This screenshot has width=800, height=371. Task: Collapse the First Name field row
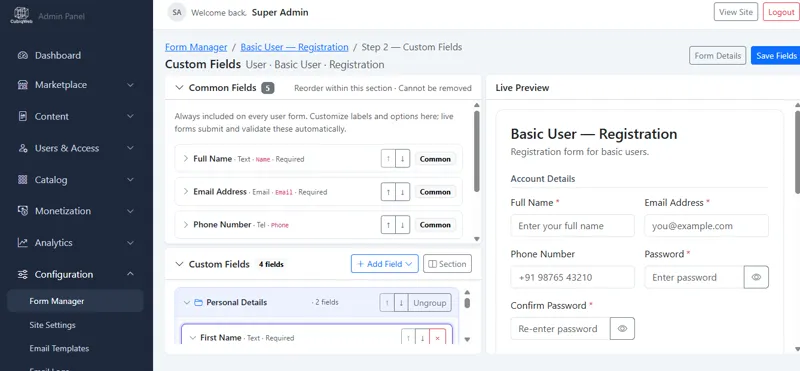[x=193, y=338]
